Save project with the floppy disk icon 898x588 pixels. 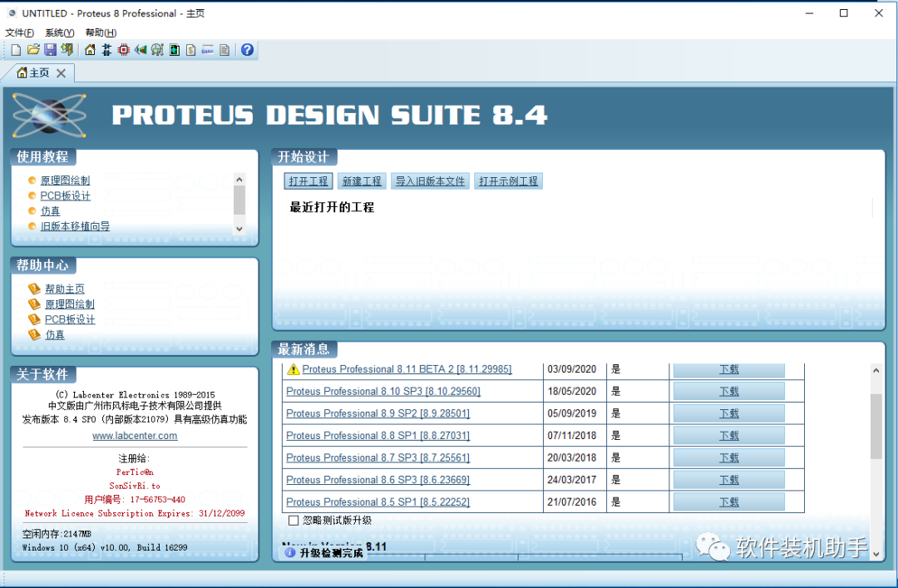(x=51, y=50)
